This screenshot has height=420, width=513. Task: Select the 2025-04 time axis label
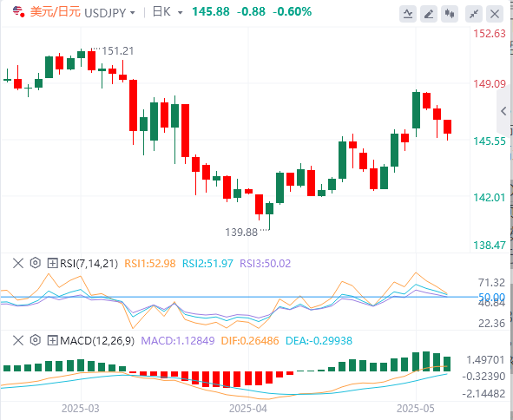248,409
